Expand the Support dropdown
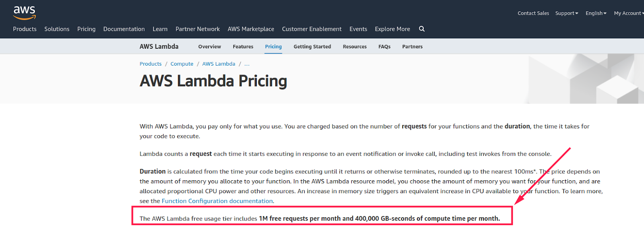 tap(567, 13)
